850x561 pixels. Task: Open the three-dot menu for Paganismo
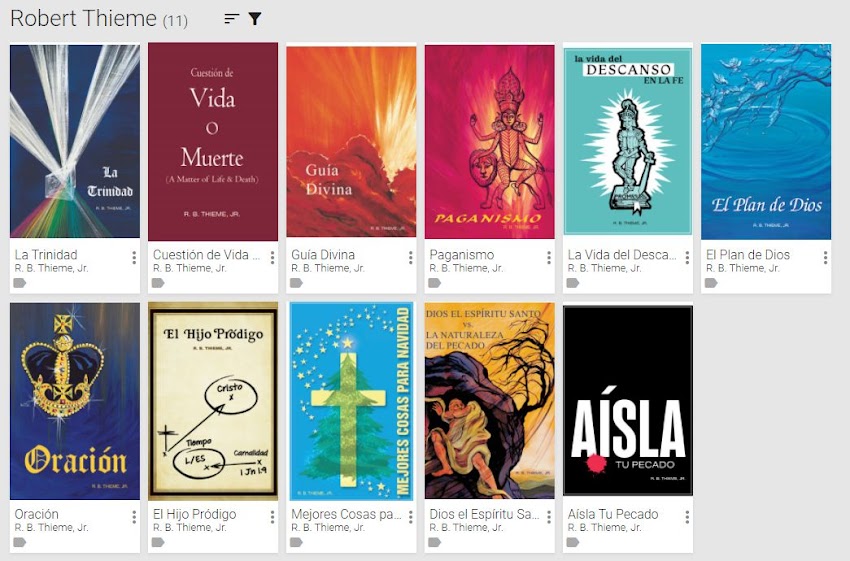point(549,258)
